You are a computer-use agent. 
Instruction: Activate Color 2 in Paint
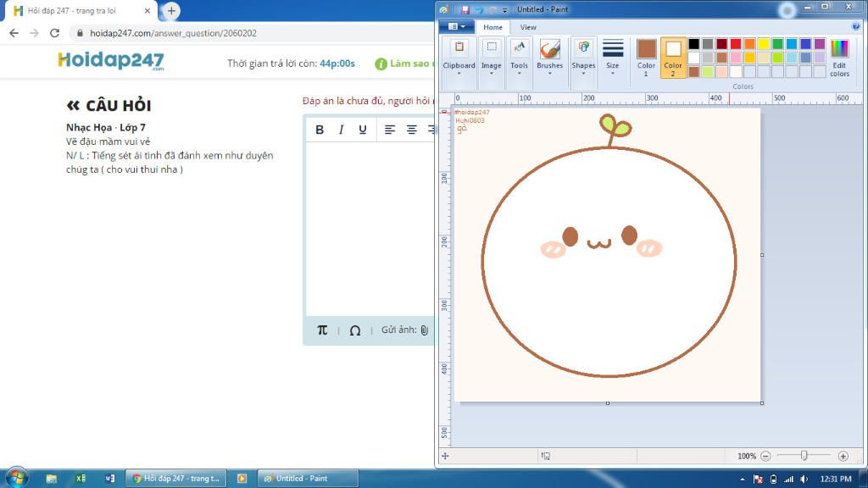tap(673, 58)
